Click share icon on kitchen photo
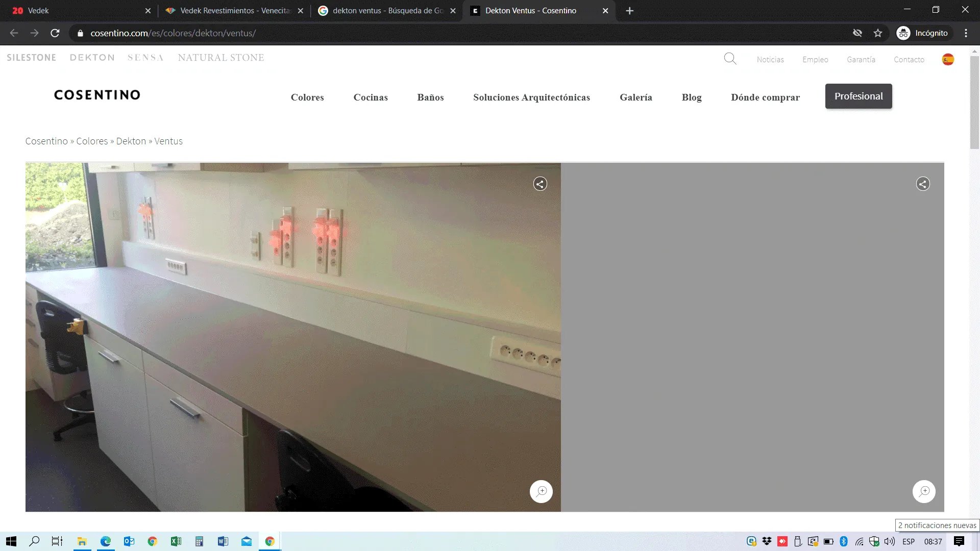The height and width of the screenshot is (551, 980). [x=540, y=184]
